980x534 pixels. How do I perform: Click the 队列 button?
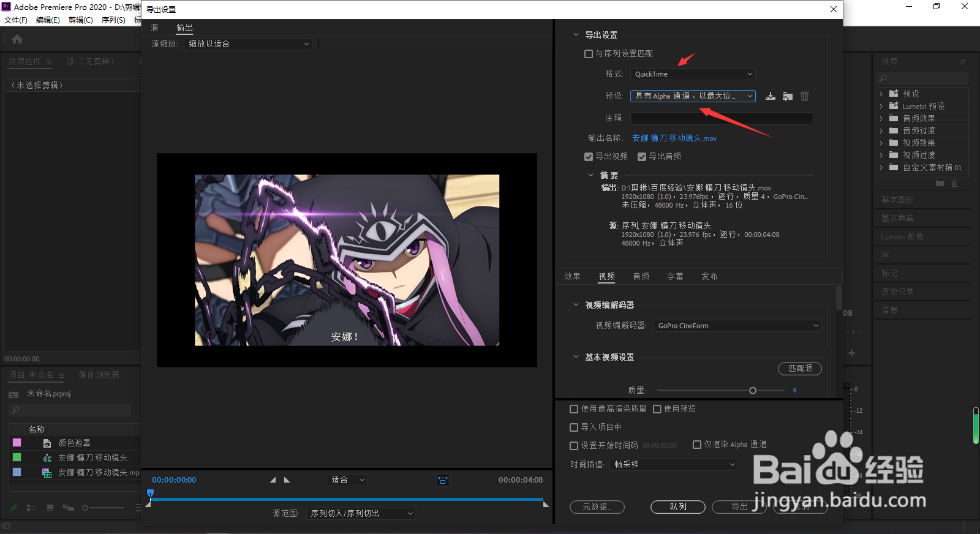pos(678,507)
